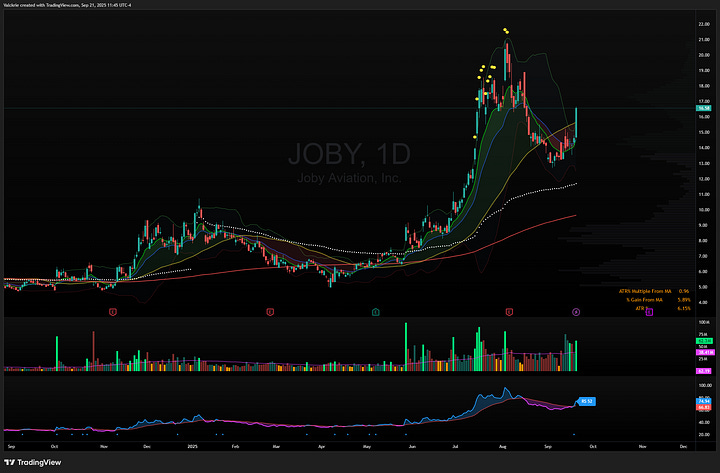The image size is (720, 473).
Task: Click the 2025 label on time axis
Action: coord(192,446)
